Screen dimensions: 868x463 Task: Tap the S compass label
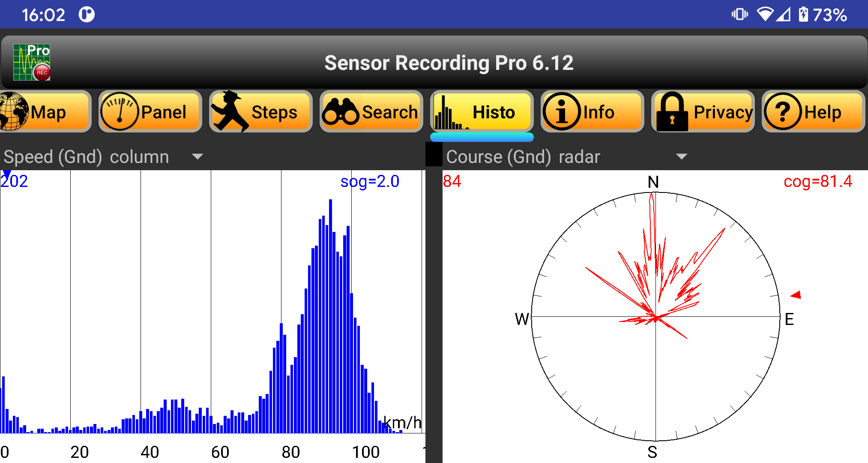click(652, 452)
